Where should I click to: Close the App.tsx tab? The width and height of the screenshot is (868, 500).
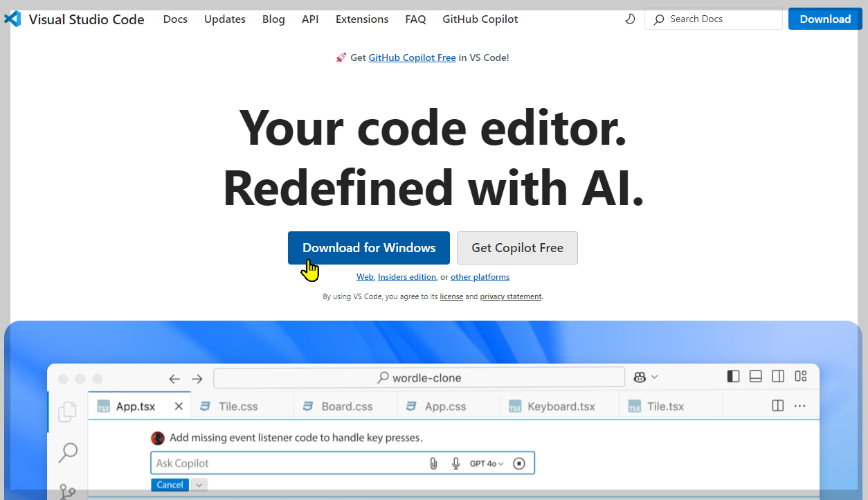(x=179, y=407)
